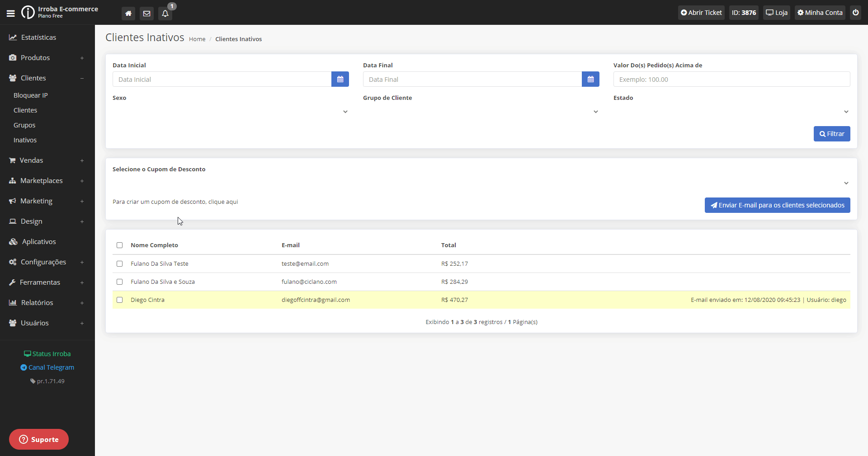Open calendar picker for Data Final
868x456 pixels.
pos(590,79)
